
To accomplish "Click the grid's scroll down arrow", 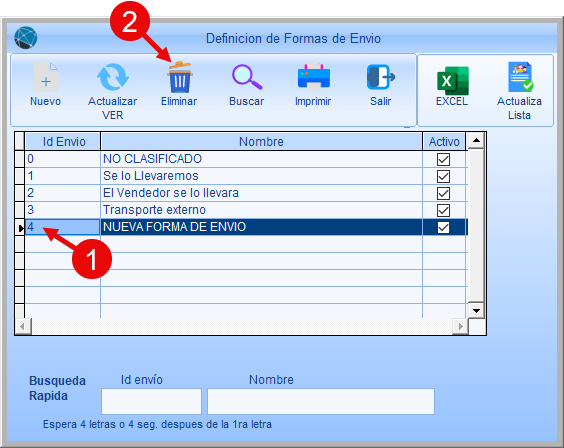I will 476,310.
